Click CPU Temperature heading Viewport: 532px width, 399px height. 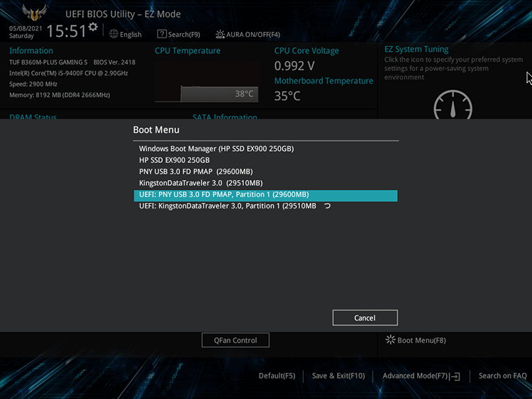tap(188, 51)
